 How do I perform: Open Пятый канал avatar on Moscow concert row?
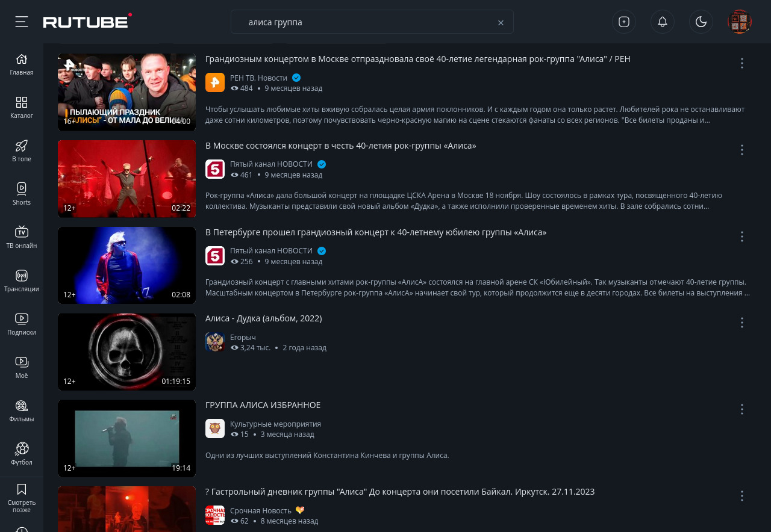(x=215, y=169)
